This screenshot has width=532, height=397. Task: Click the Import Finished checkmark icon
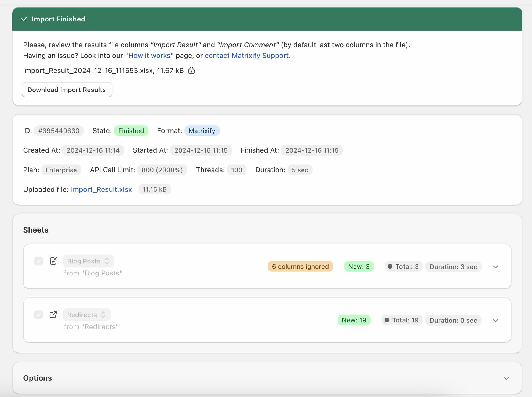tap(24, 19)
